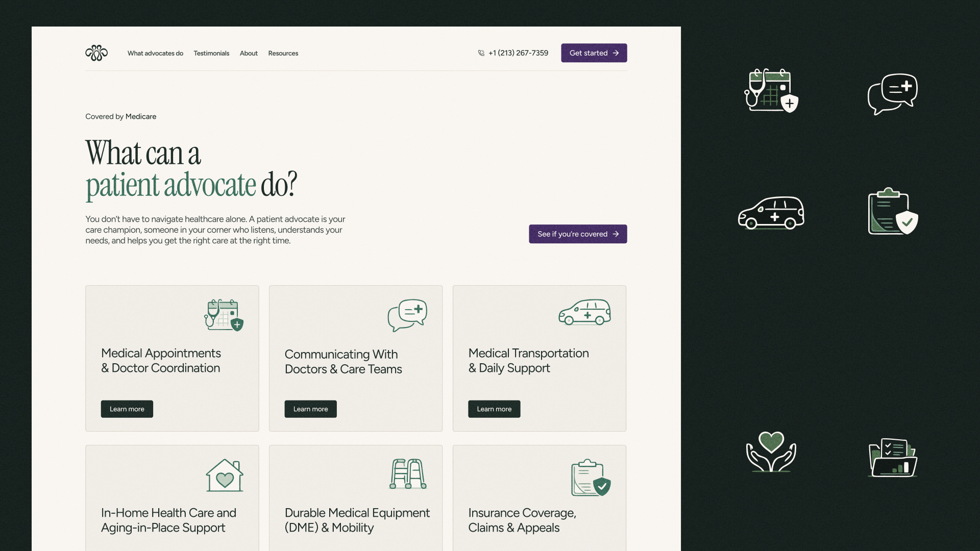Open Medical Appointments & Doctor Coordination title
Image resolution: width=980 pixels, height=551 pixels.
coord(161,361)
